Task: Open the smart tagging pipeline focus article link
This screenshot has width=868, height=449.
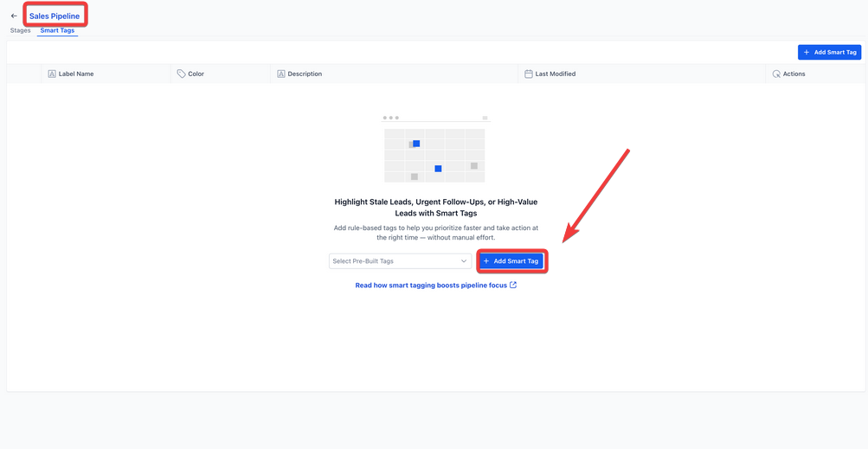Action: pos(431,285)
